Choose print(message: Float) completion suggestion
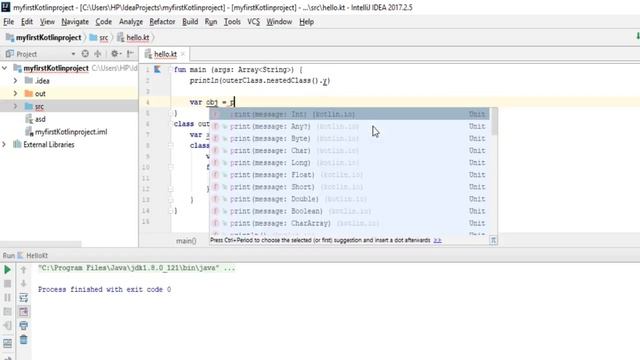The width and height of the screenshot is (640, 360). 349,175
